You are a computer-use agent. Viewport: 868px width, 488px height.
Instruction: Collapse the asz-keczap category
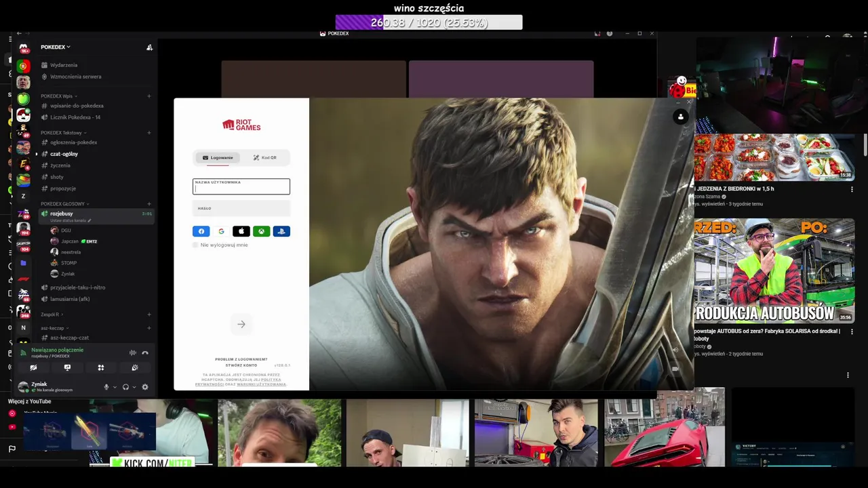click(x=54, y=328)
